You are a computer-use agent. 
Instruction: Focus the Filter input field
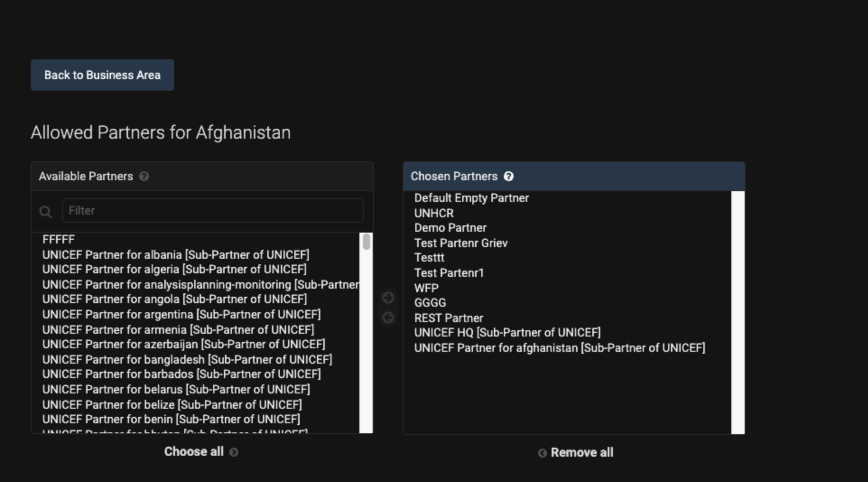pyautogui.click(x=213, y=211)
